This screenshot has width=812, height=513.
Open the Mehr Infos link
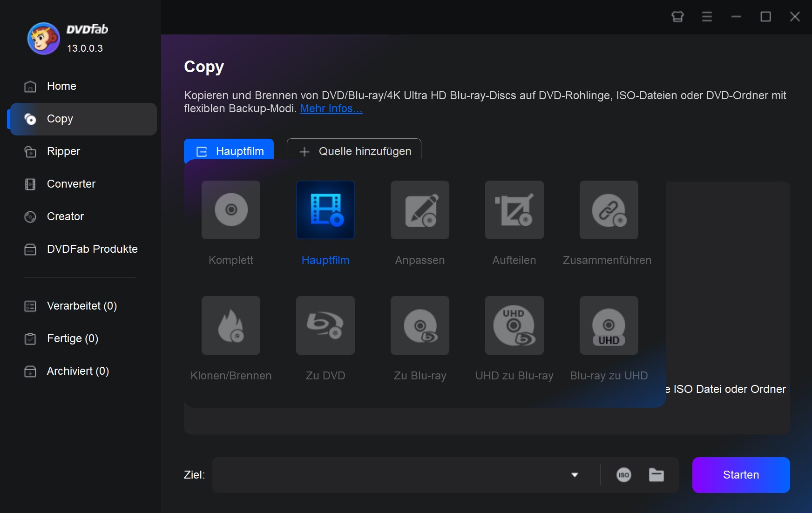click(331, 108)
